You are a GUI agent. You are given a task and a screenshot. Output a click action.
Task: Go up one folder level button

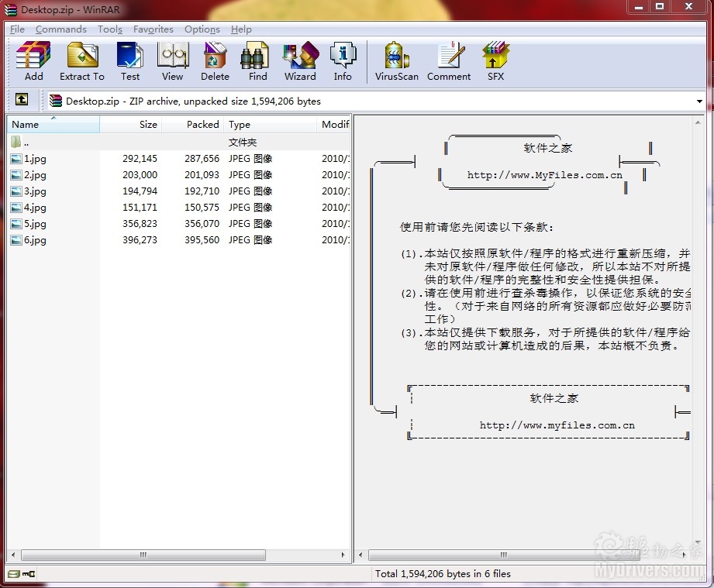(22, 100)
